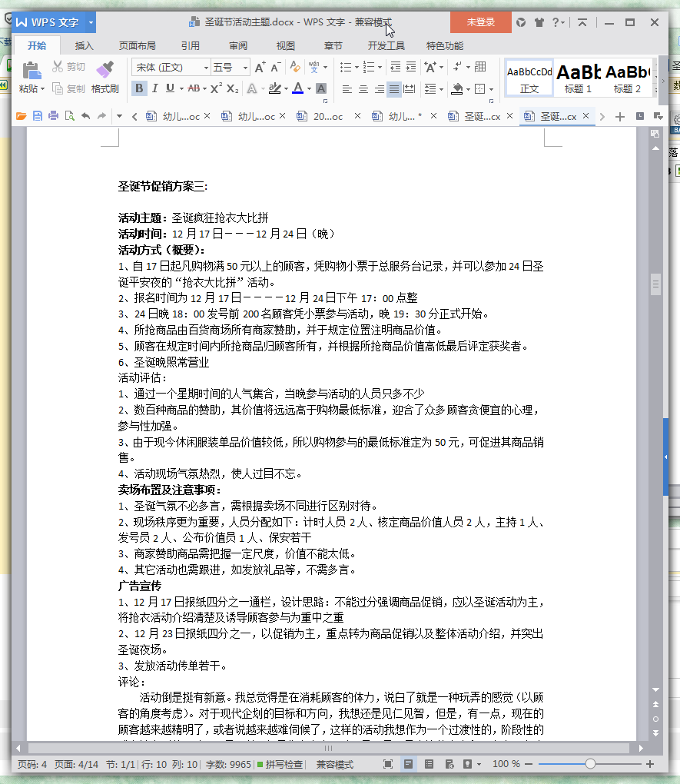Apply blue font color A
The width and height of the screenshot is (680, 784).
pos(298,88)
